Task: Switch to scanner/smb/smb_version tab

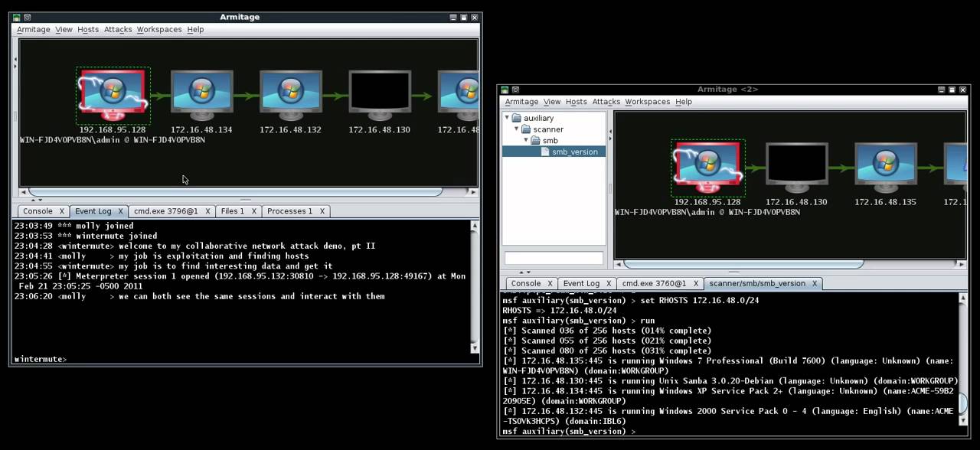Action: click(757, 283)
